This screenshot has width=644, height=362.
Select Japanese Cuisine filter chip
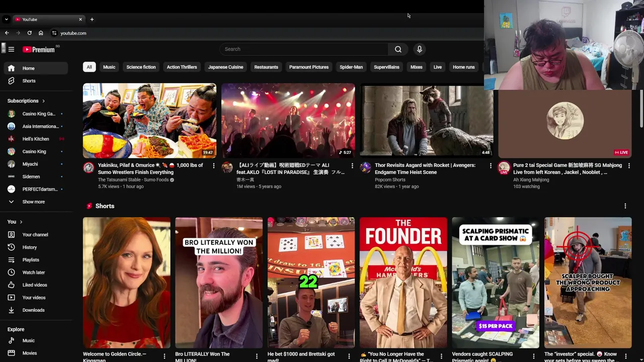coord(225,67)
